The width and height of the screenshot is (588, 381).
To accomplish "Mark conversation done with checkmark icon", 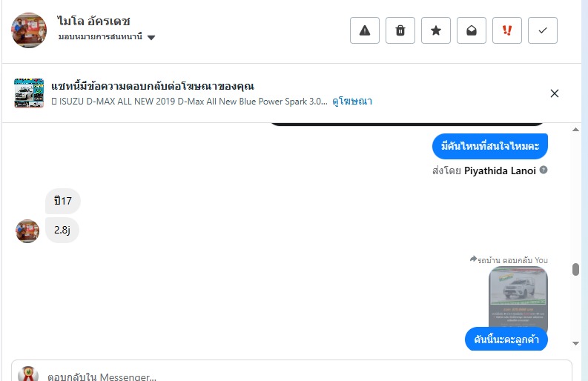I will coord(543,30).
